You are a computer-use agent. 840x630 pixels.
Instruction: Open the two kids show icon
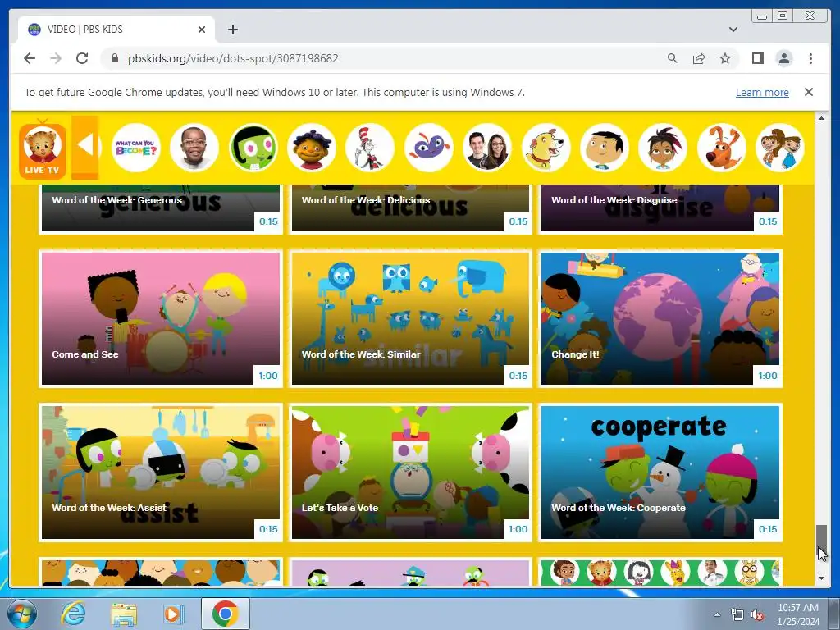pos(780,148)
